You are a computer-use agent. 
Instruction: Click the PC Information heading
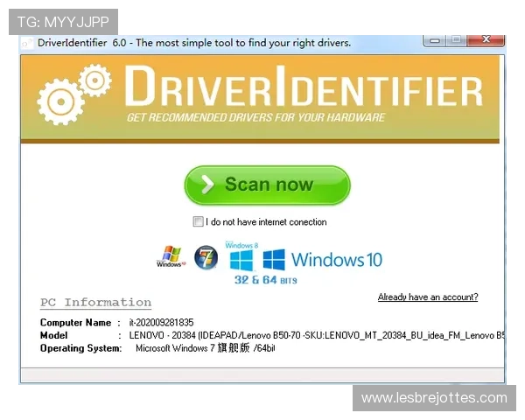(x=95, y=303)
